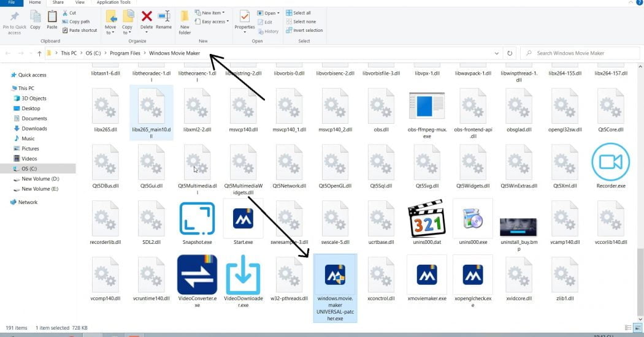
Task: Click the Delete ribbon icon
Action: click(147, 17)
